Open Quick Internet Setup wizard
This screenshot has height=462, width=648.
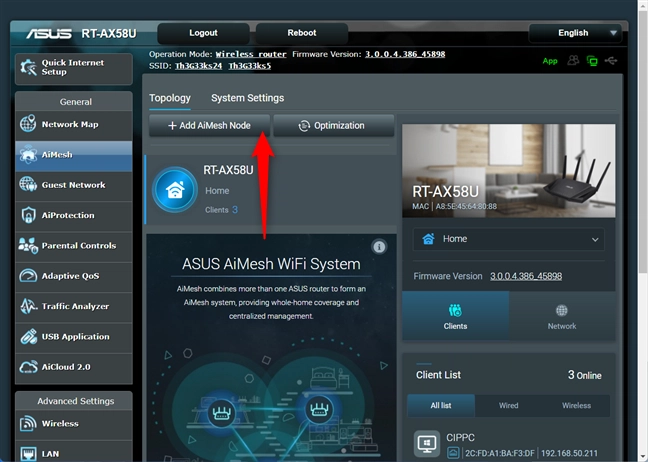point(74,68)
